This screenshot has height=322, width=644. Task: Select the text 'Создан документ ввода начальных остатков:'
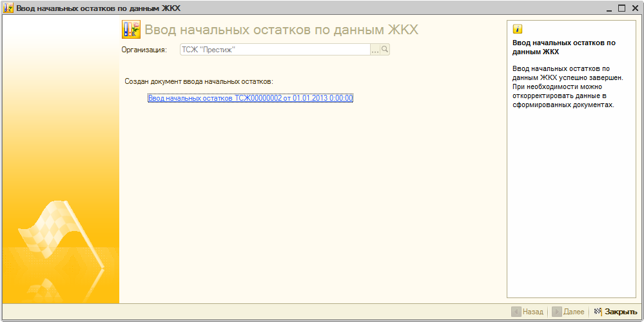coord(199,81)
